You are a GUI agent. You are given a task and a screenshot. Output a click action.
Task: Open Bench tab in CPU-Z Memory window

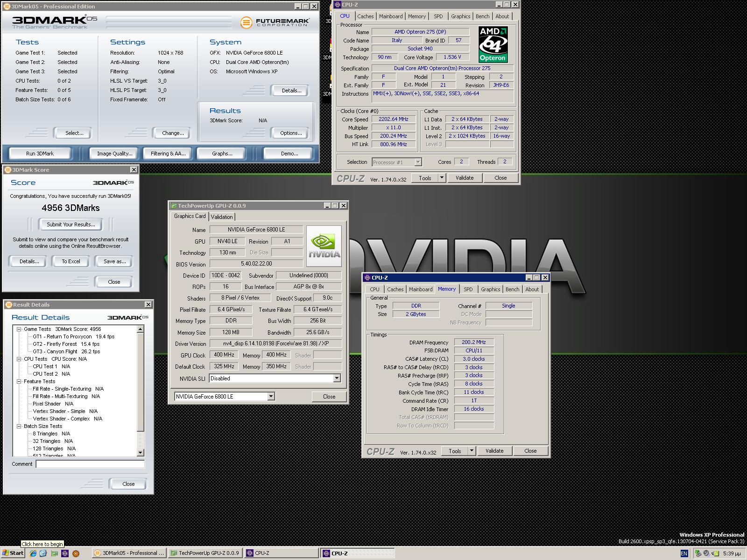click(x=512, y=289)
